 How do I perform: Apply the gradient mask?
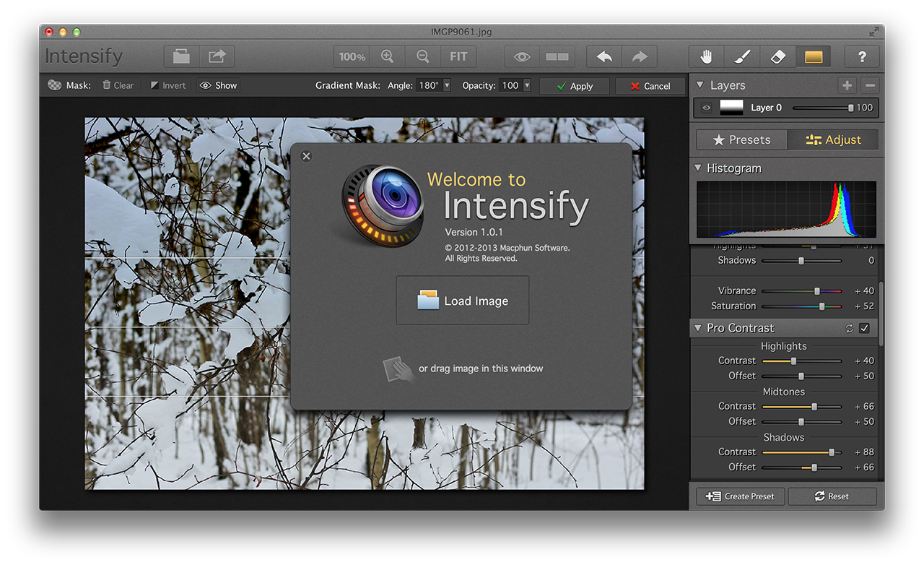click(575, 86)
